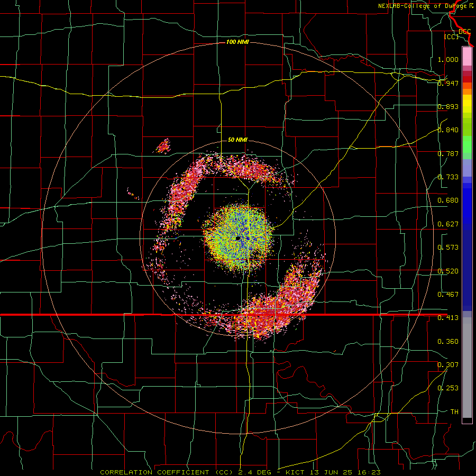Click the TH threshold label on the scale

pyautogui.click(x=454, y=412)
